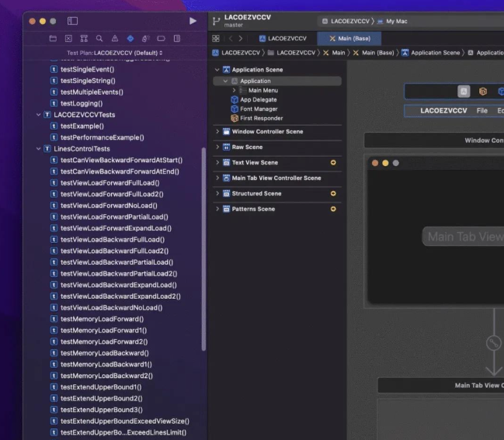504x440 pixels.
Task: Run the project with play button
Action: click(x=193, y=21)
